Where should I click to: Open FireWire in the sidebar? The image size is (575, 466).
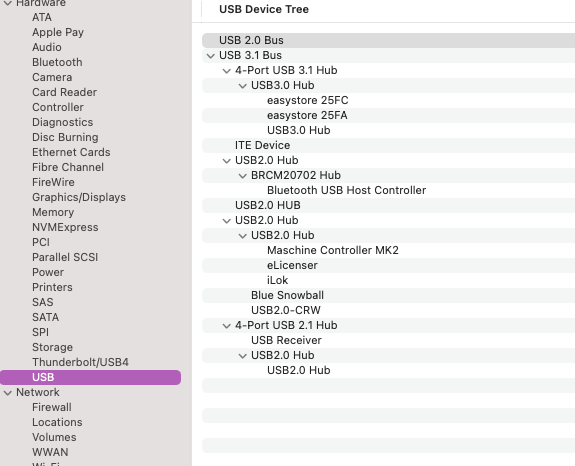pos(53,182)
